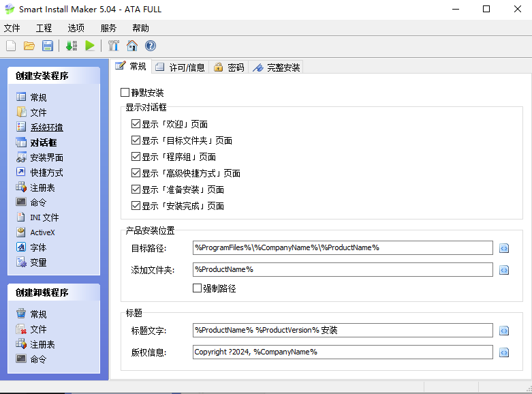This screenshot has height=394, width=532.
Task: Select 对话框 in the sidebar
Action: point(36,142)
